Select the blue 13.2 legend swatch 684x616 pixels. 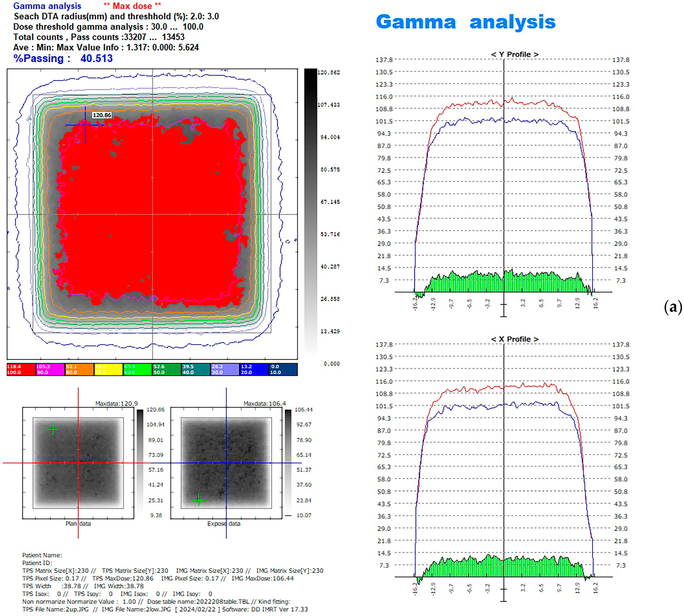point(254,369)
